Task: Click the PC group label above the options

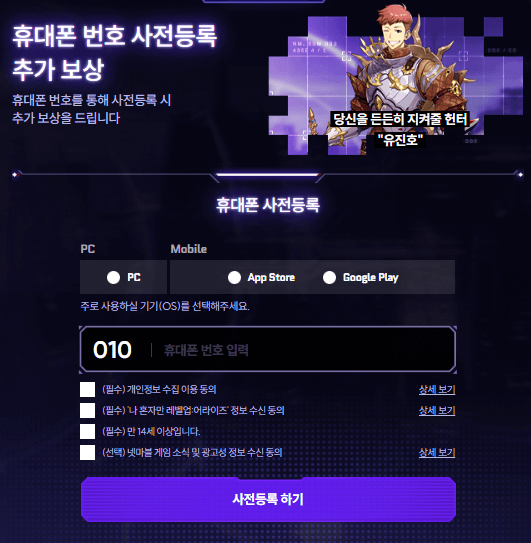Action: (88, 249)
